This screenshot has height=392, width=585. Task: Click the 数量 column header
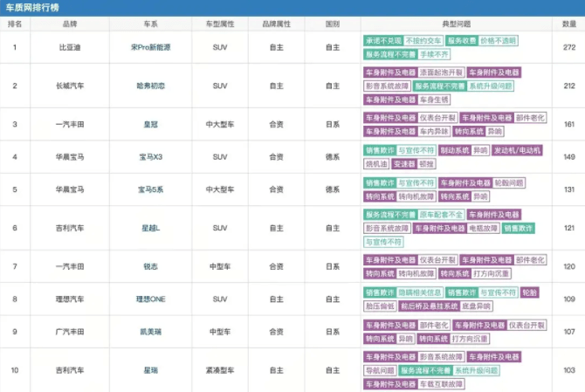click(569, 24)
